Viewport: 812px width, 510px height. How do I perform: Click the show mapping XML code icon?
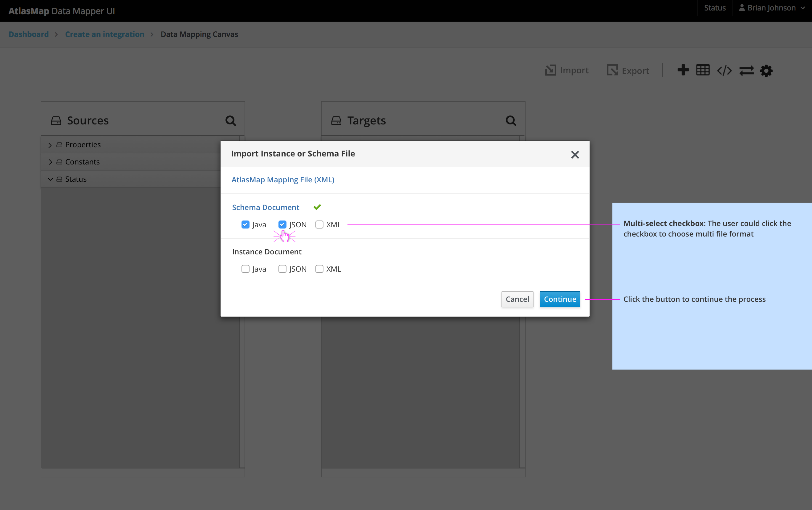click(x=724, y=70)
